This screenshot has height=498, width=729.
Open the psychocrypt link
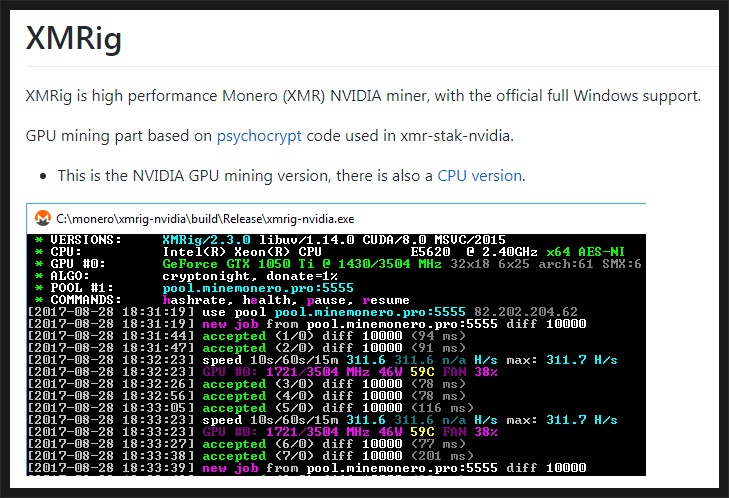259,136
